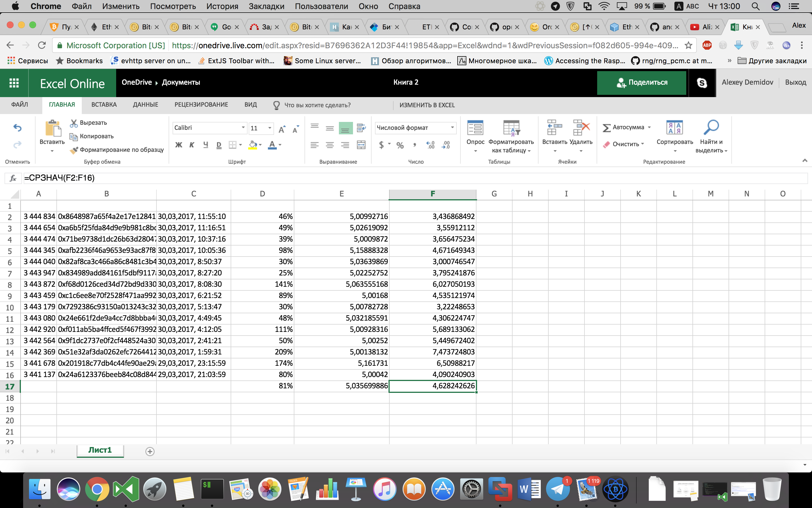Click the decrease decimal places icon
The image size is (812, 508).
[446, 145]
